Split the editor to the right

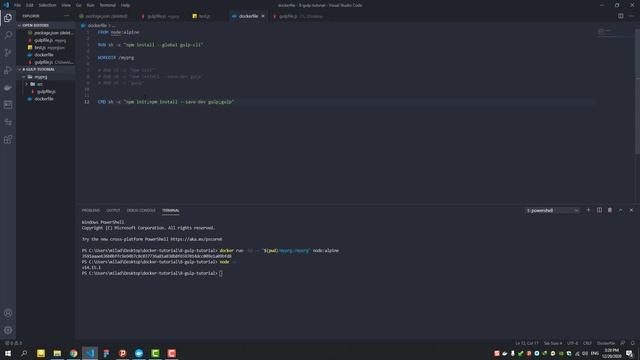620,16
